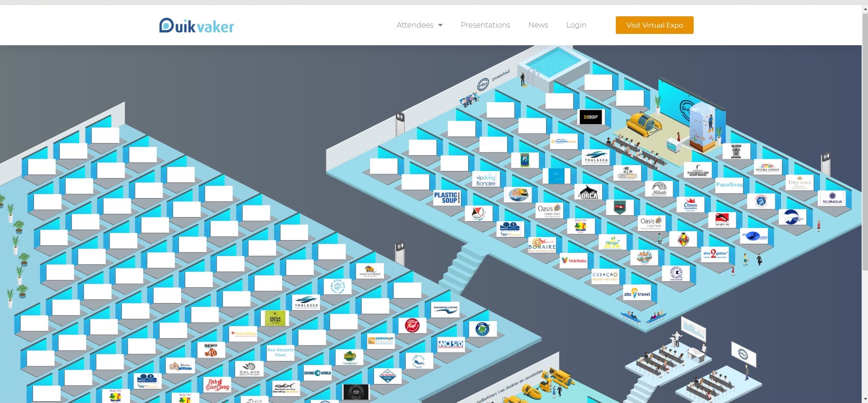Visit the Salaya Beach Houses booth
868x403 pixels.
249,369
